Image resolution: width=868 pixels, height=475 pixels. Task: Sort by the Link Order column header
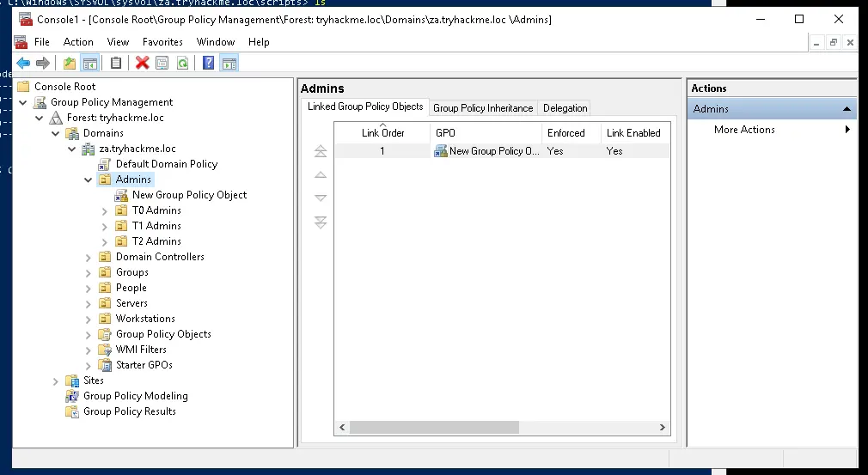382,133
